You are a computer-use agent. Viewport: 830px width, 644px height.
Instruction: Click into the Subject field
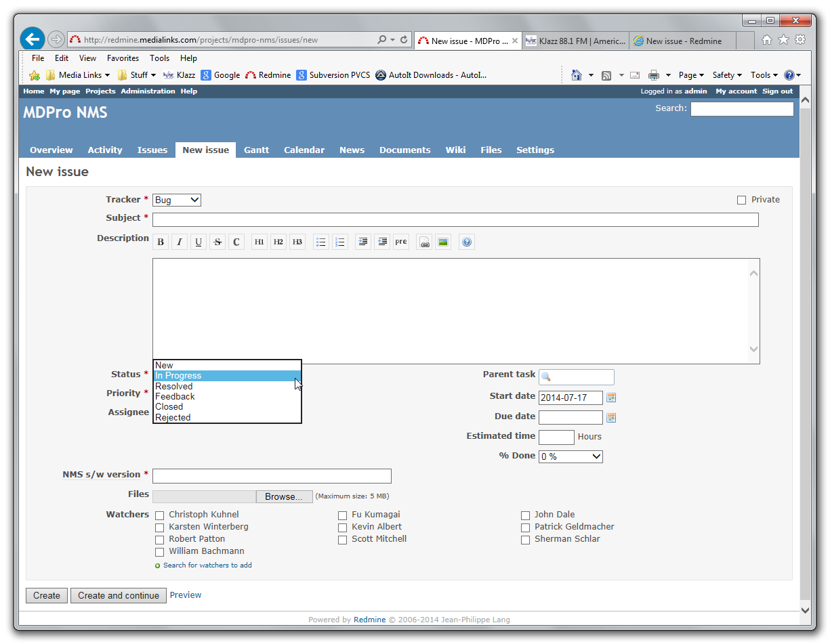(455, 219)
